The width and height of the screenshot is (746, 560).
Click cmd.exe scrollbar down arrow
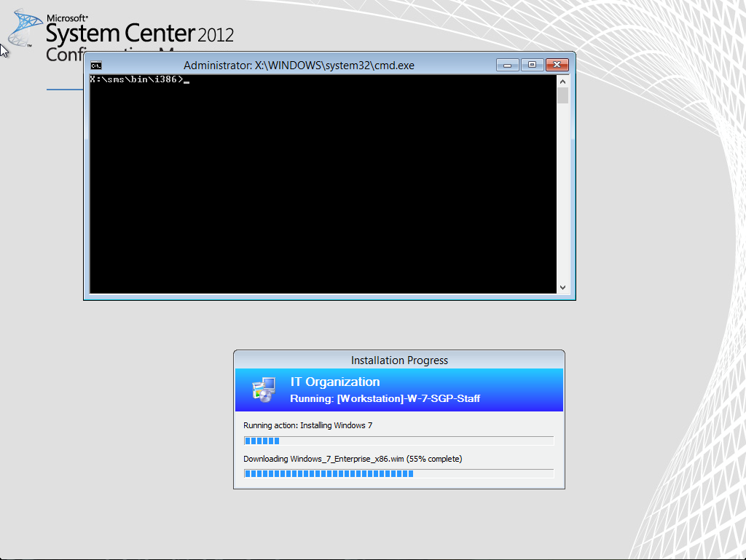click(562, 288)
